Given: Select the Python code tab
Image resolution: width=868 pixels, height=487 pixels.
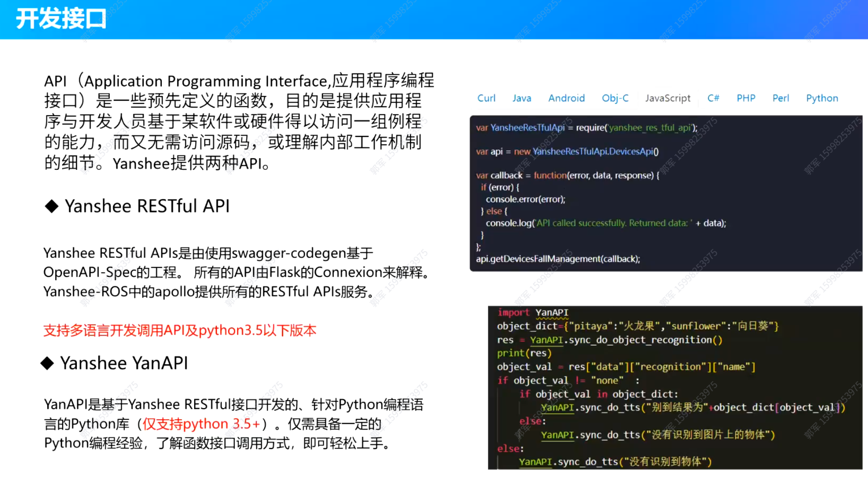Looking at the screenshot, I should tap(822, 98).
